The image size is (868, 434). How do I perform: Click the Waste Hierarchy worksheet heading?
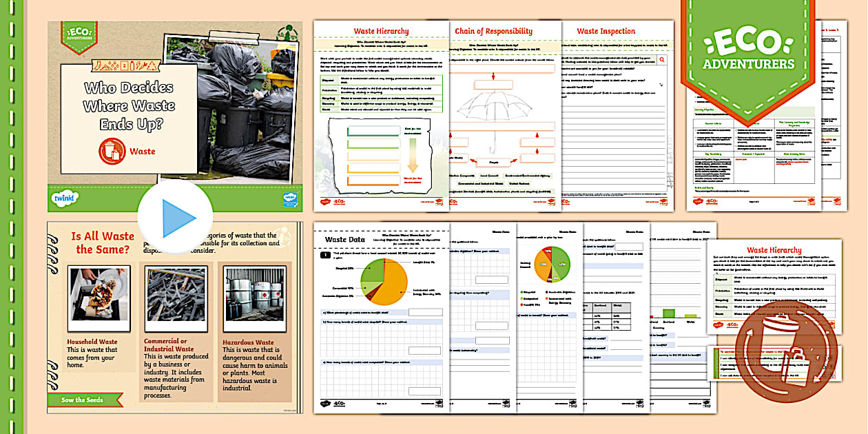point(381,31)
